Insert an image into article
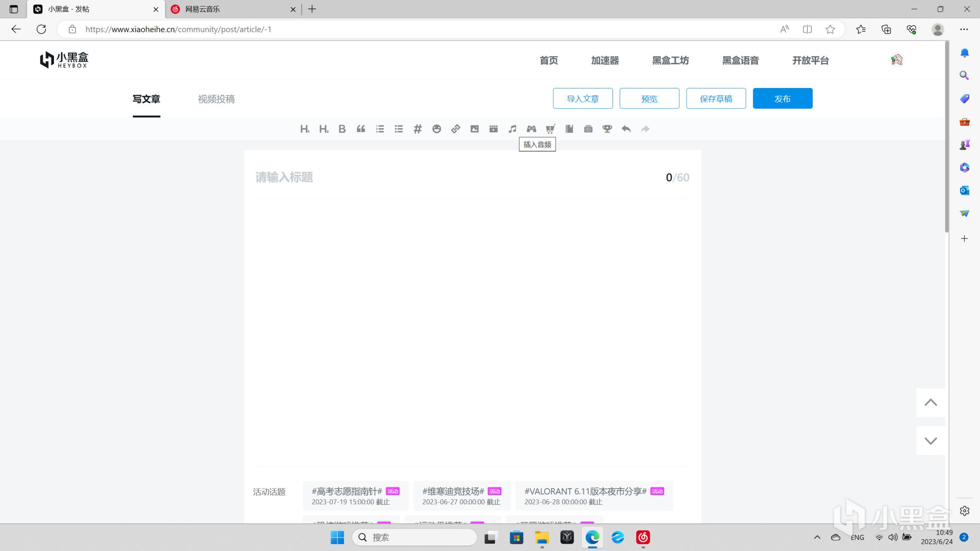 (x=474, y=129)
